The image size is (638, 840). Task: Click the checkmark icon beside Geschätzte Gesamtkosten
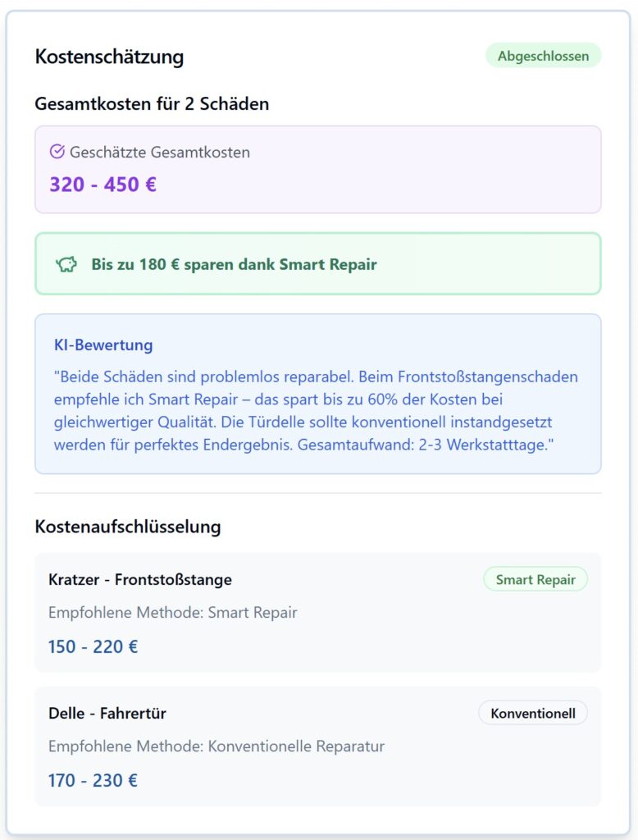57,152
